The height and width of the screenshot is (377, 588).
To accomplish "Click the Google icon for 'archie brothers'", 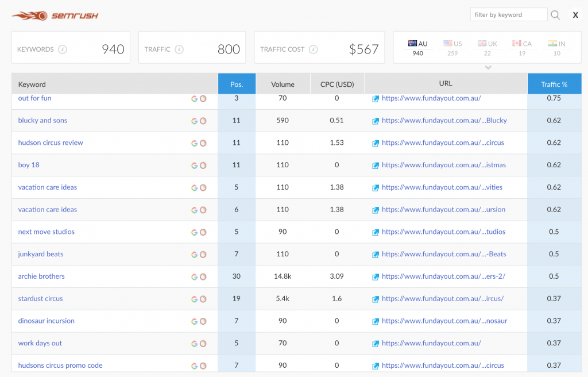I will click(194, 277).
